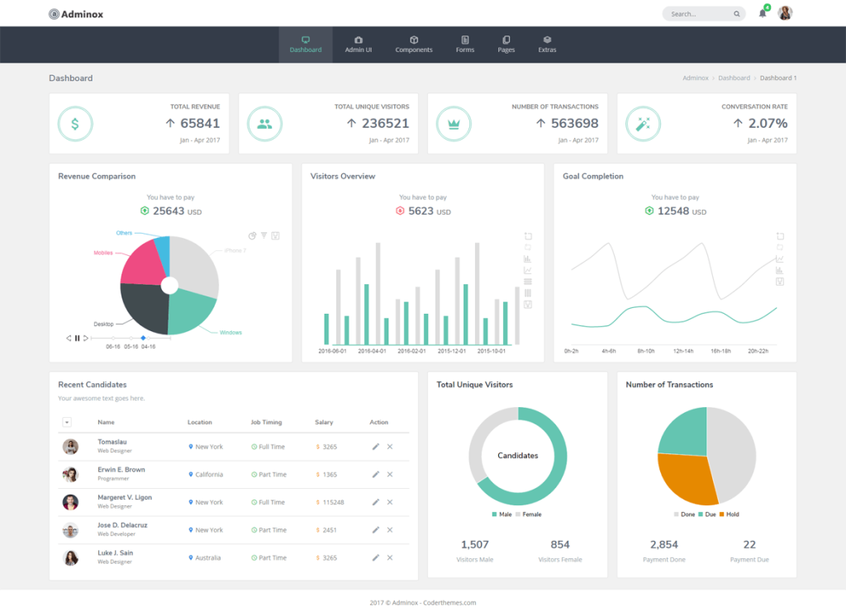The width and height of the screenshot is (846, 616).
Task: Open the sort dropdown in Recent Candidates header
Action: pos(69,422)
